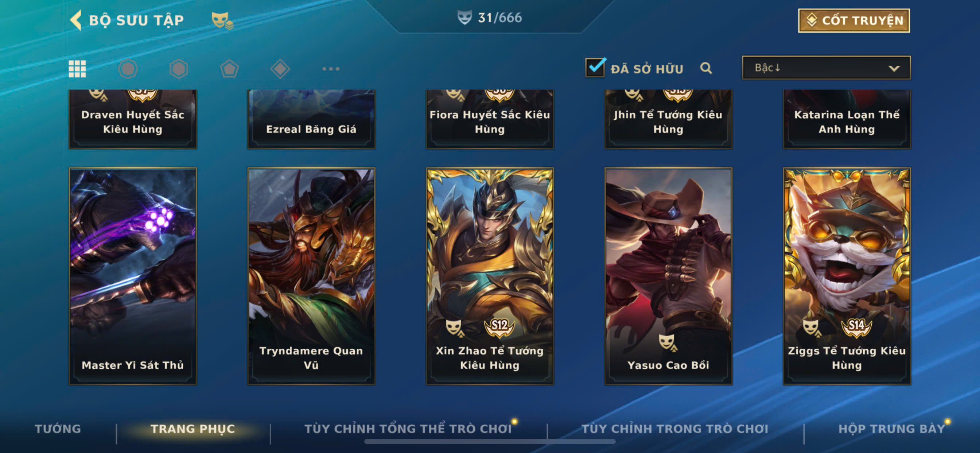This screenshot has width=980, height=453.
Task: Filter by circle rarity tier icon
Action: (x=128, y=69)
